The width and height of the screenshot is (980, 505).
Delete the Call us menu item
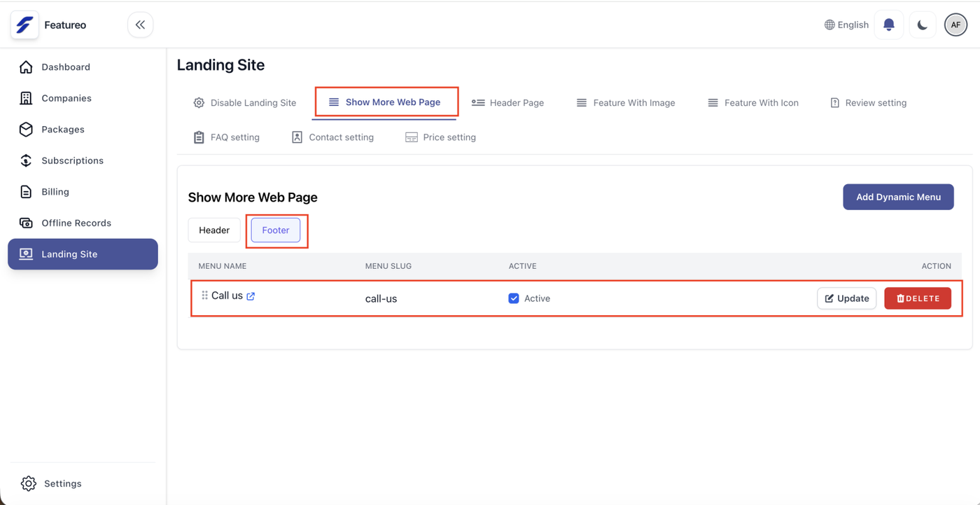(x=917, y=298)
